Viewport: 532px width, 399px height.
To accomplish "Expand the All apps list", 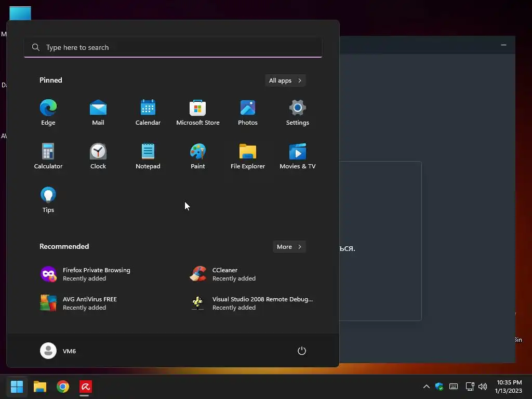I will (285, 81).
